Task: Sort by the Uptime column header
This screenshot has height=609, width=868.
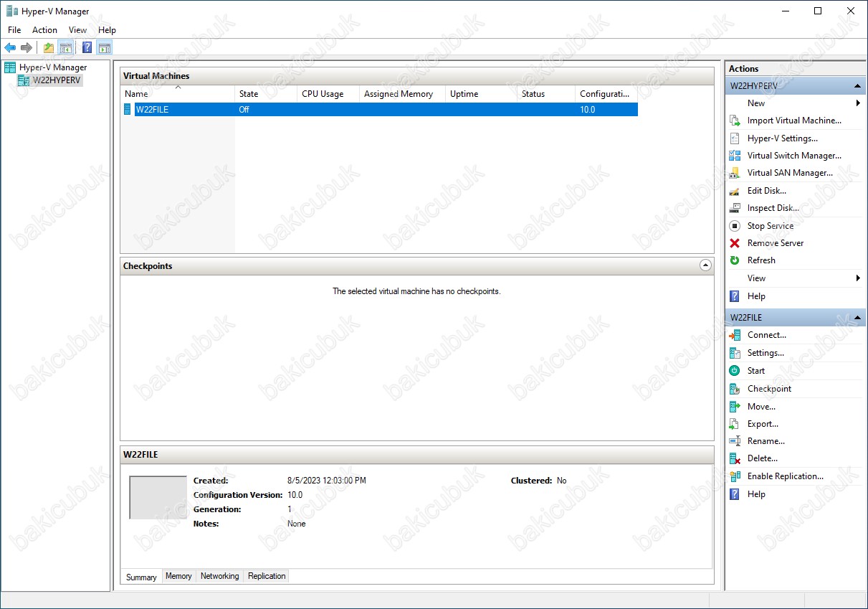Action: (481, 94)
